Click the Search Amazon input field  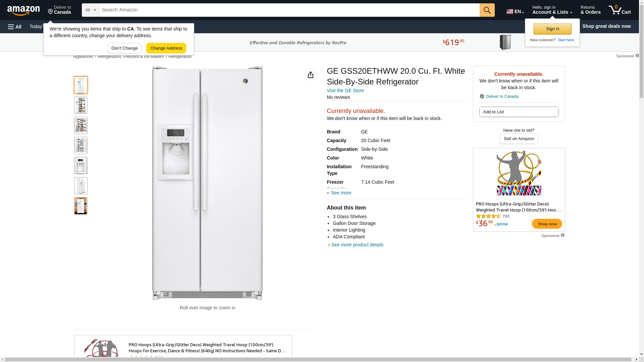coord(289,10)
